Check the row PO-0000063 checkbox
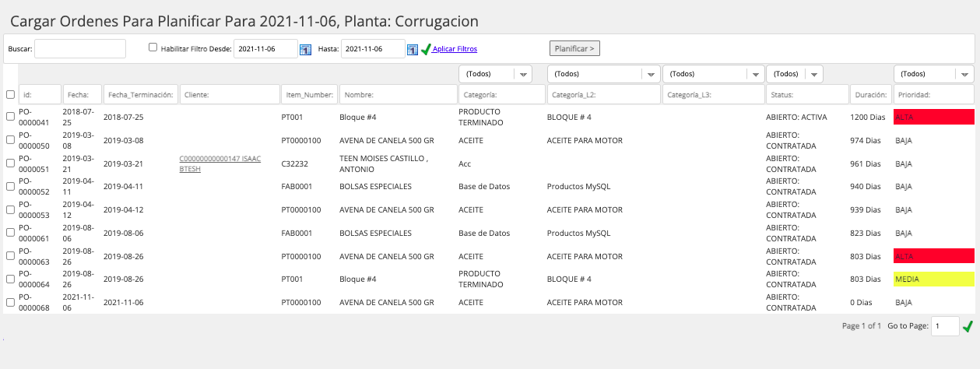Image resolution: width=980 pixels, height=369 pixels. 10,256
